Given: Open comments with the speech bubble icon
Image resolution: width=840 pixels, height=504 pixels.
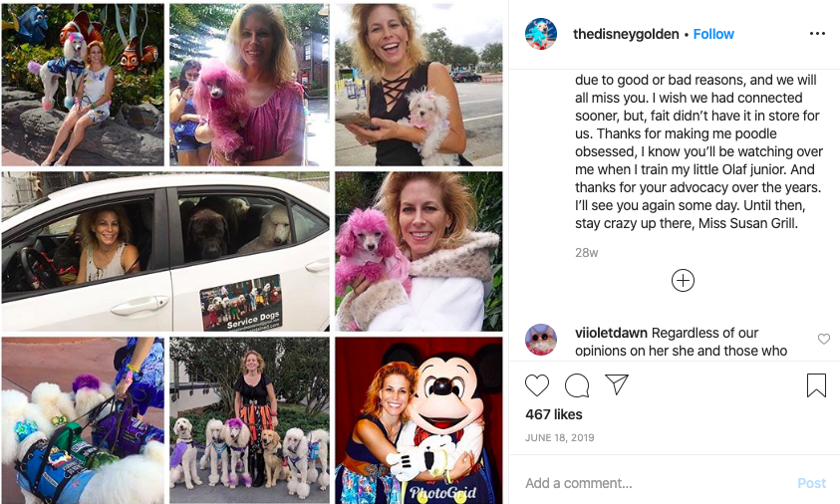Looking at the screenshot, I should [x=577, y=385].
